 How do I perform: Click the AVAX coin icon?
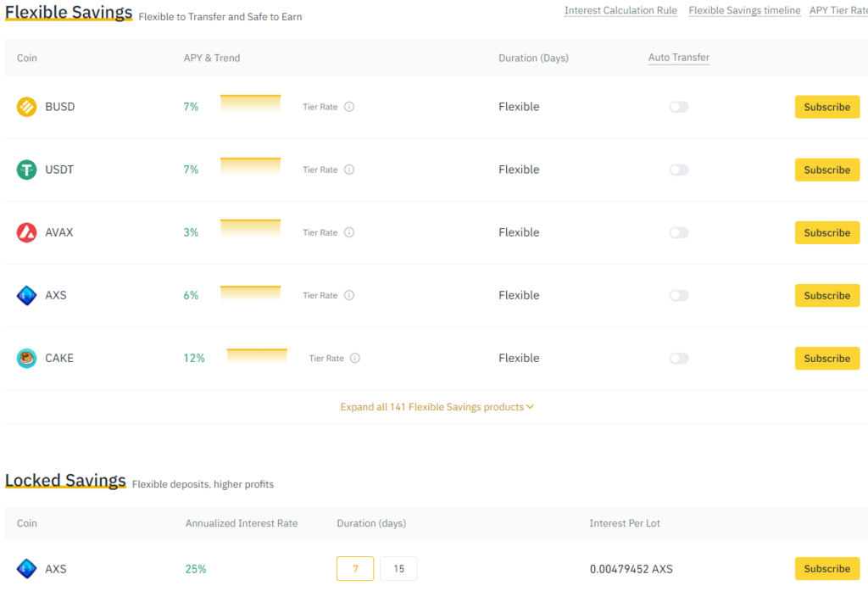pos(27,232)
